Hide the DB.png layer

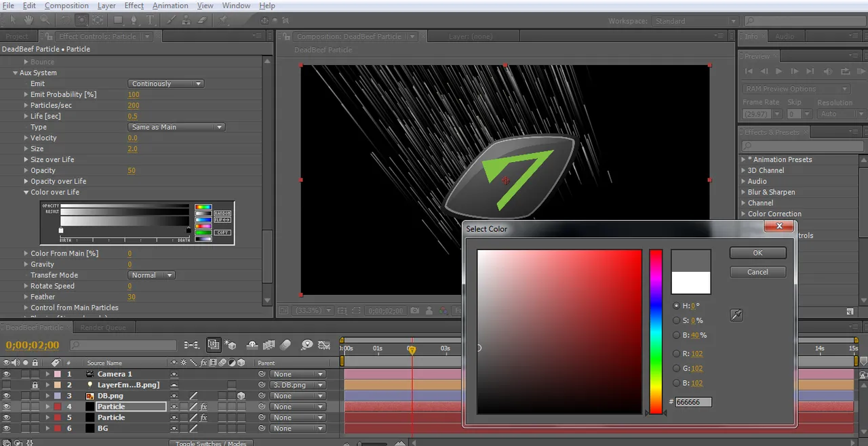(x=6, y=396)
